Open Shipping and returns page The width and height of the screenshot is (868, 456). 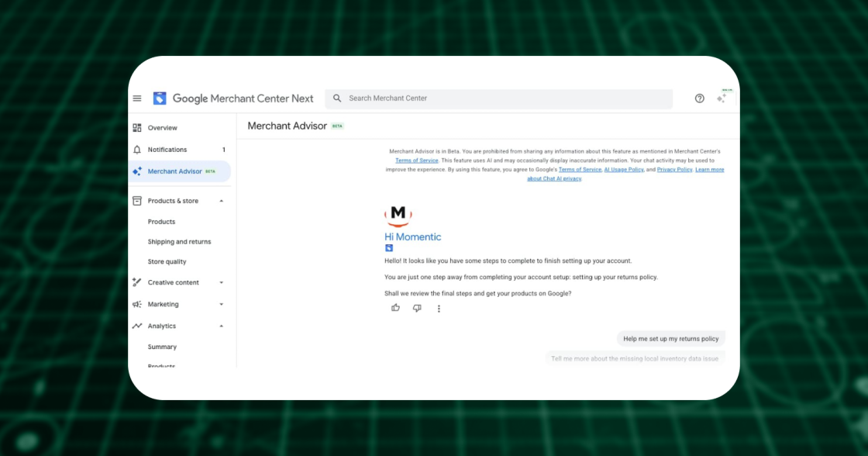179,242
